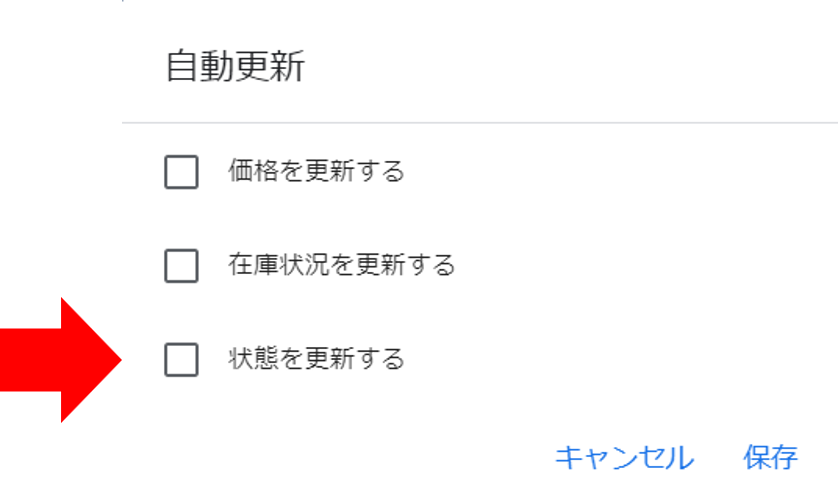Click the divider line under 自動更新
838x499 pixels.
(x=480, y=123)
